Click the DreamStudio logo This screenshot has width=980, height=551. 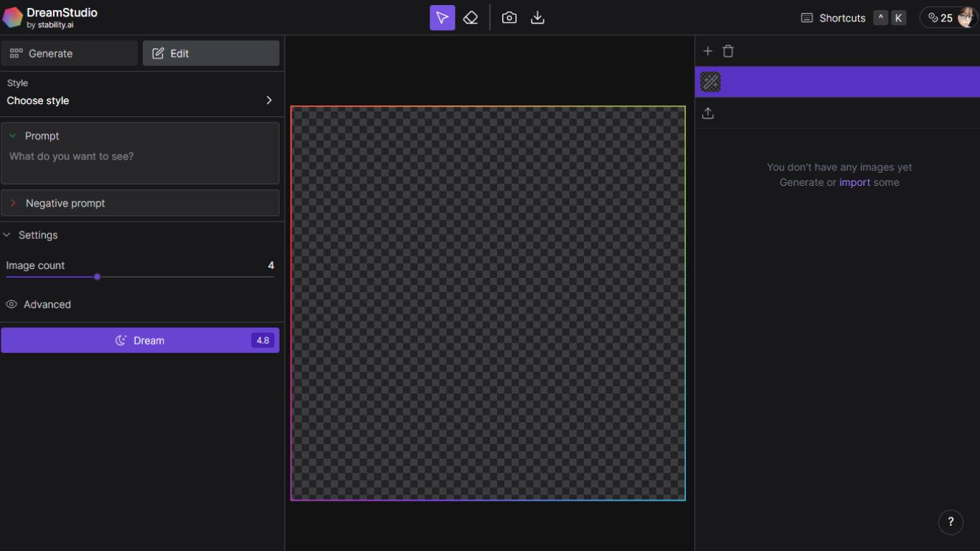pyautogui.click(x=12, y=17)
